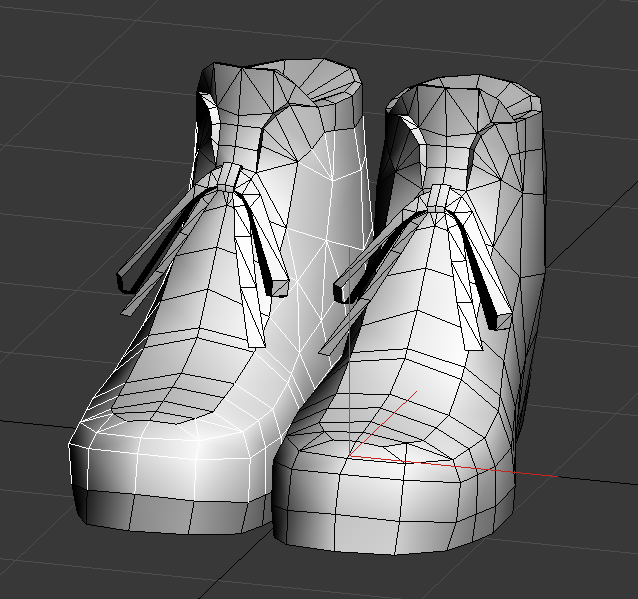
Task: Click red axis origin on right boot toe
Action: click(x=352, y=455)
